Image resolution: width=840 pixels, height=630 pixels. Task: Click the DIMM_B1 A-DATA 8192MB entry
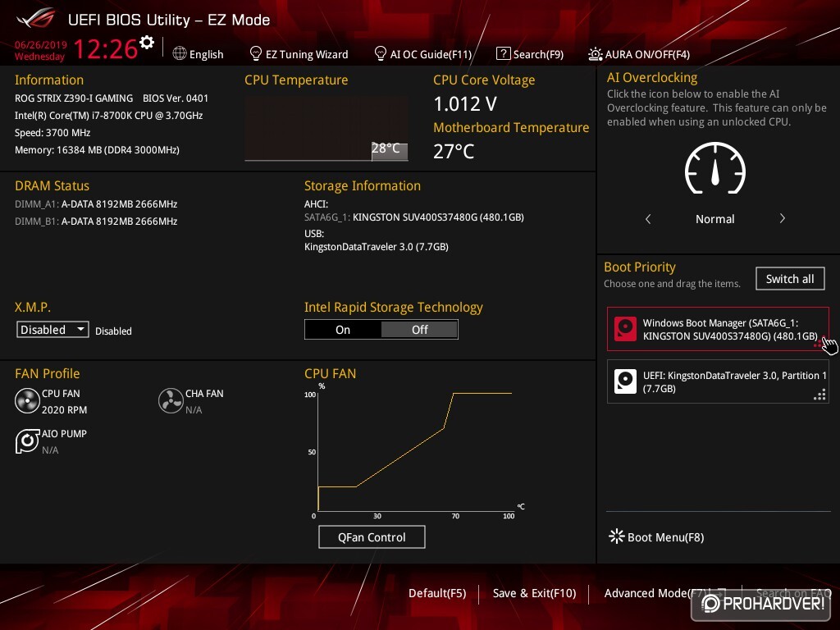(96, 221)
